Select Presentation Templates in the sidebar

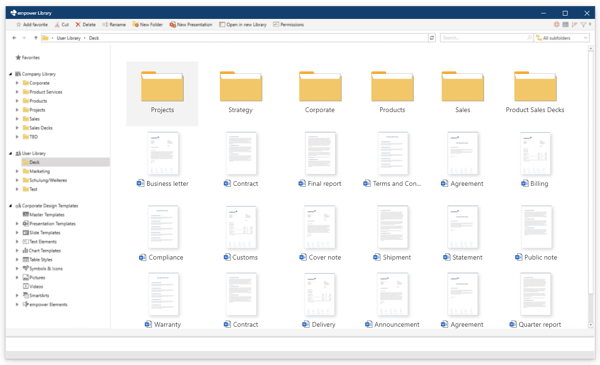(49, 223)
